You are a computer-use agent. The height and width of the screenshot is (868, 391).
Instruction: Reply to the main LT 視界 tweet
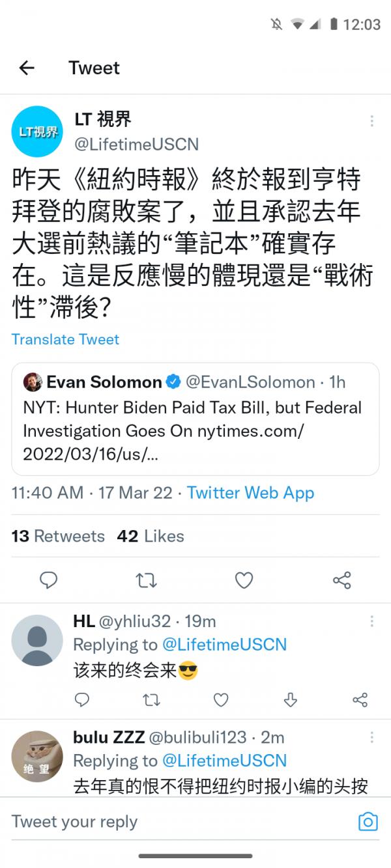(x=49, y=580)
